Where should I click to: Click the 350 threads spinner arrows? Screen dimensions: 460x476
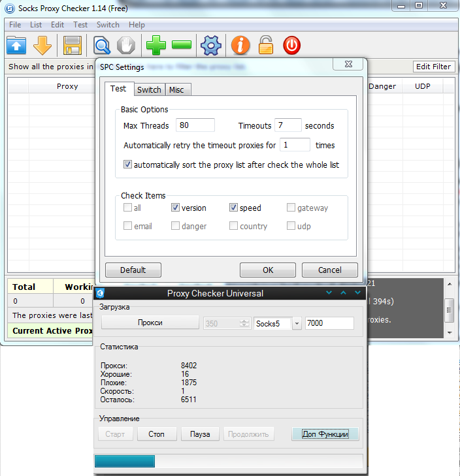[x=244, y=323]
